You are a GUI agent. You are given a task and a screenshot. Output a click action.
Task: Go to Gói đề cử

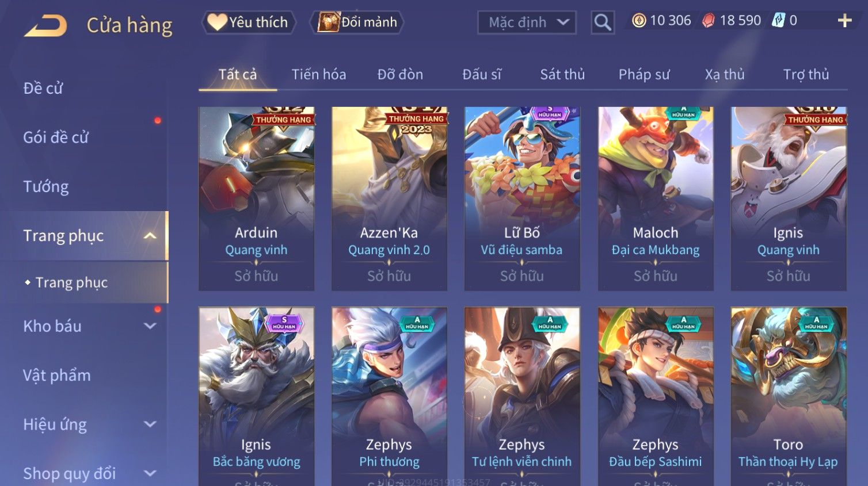point(56,137)
